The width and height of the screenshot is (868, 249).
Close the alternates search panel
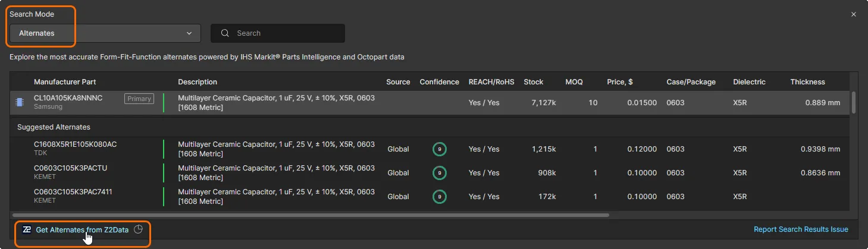click(x=854, y=14)
